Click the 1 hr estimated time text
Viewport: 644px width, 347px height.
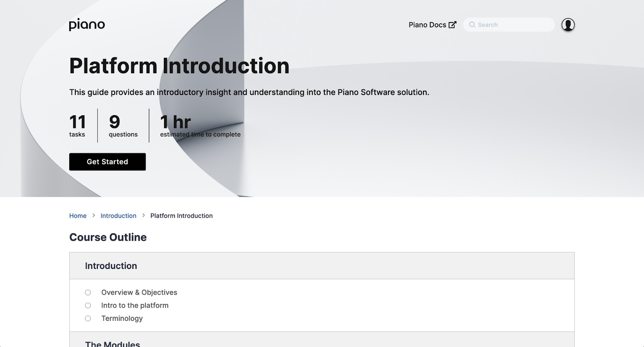[200, 126]
